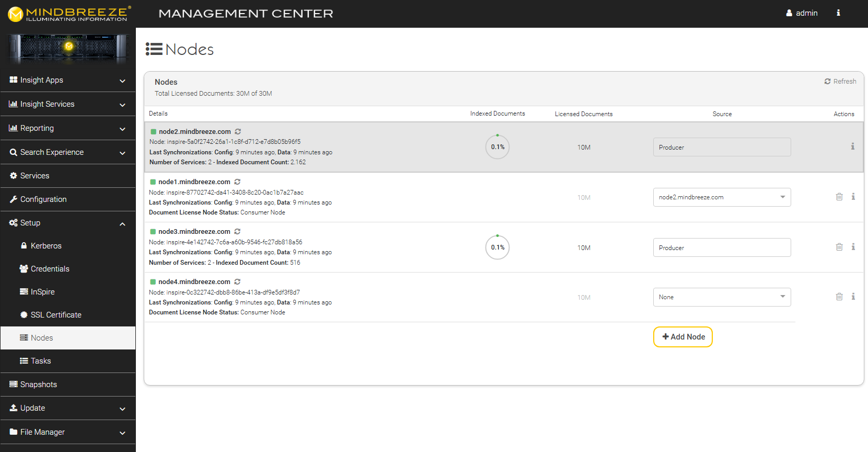The width and height of the screenshot is (868, 452).
Task: Expand the Search Experience menu
Action: point(68,152)
